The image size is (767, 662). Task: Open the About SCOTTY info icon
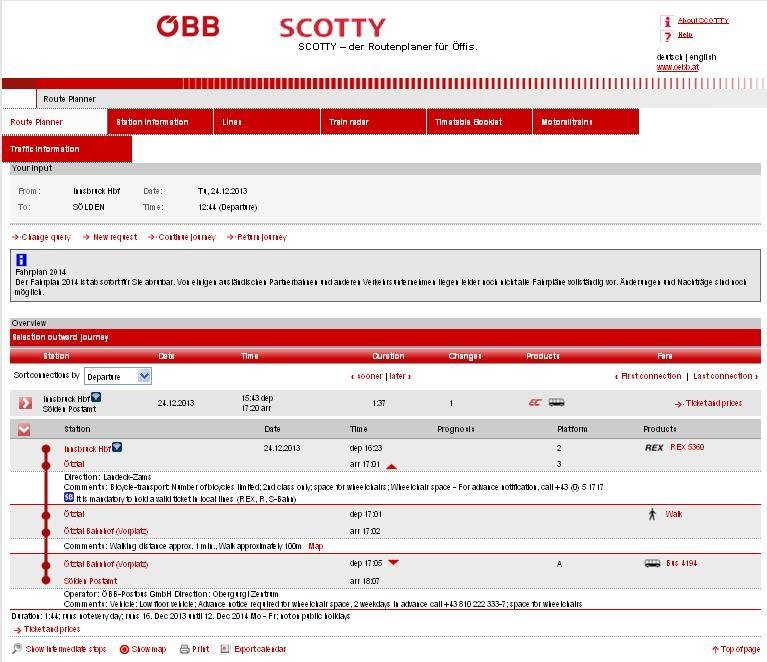(x=667, y=21)
